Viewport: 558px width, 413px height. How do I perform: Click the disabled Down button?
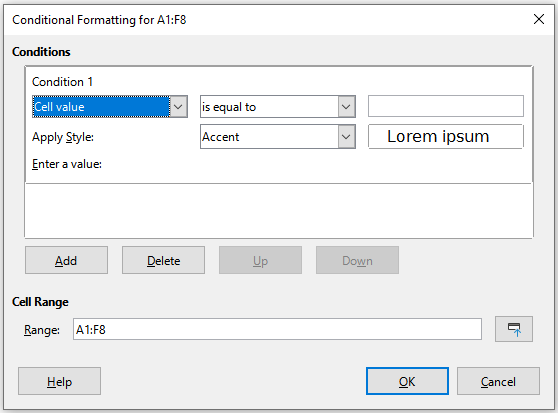tap(357, 260)
